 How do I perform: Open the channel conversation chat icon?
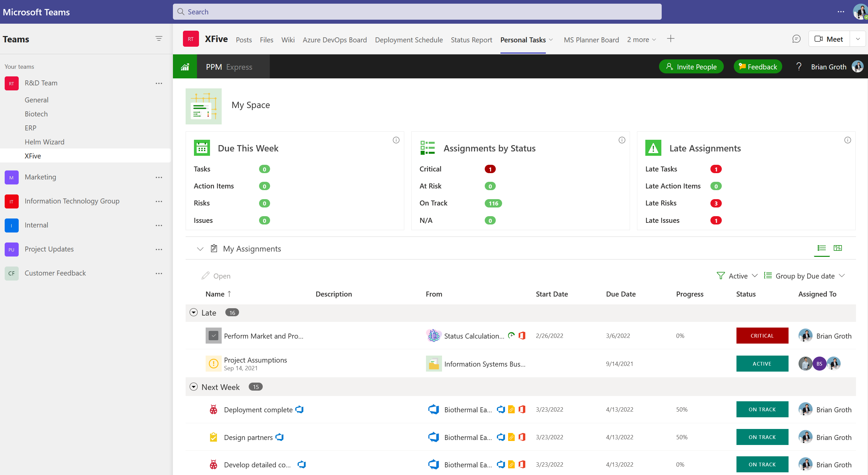click(x=796, y=39)
